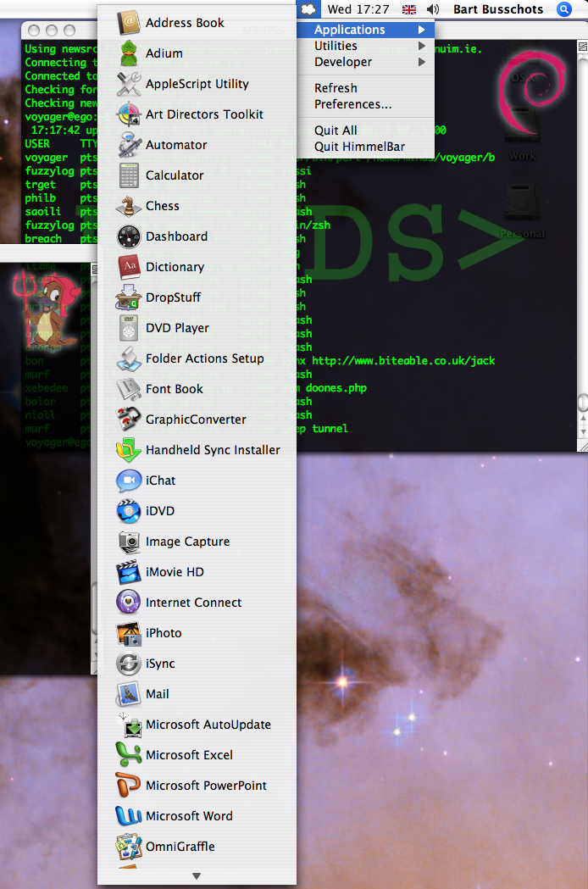Click the Image Capture camera icon
This screenshot has height=889, width=588.
pyautogui.click(x=129, y=542)
